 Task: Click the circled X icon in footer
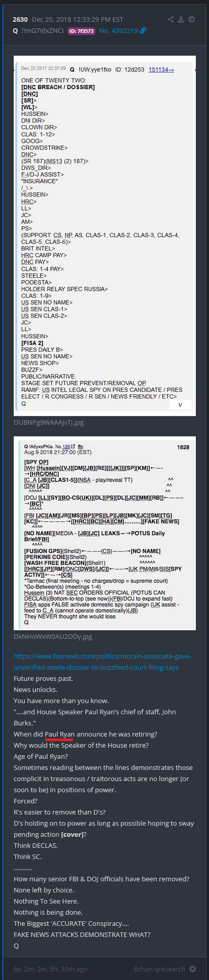[x=193, y=968]
